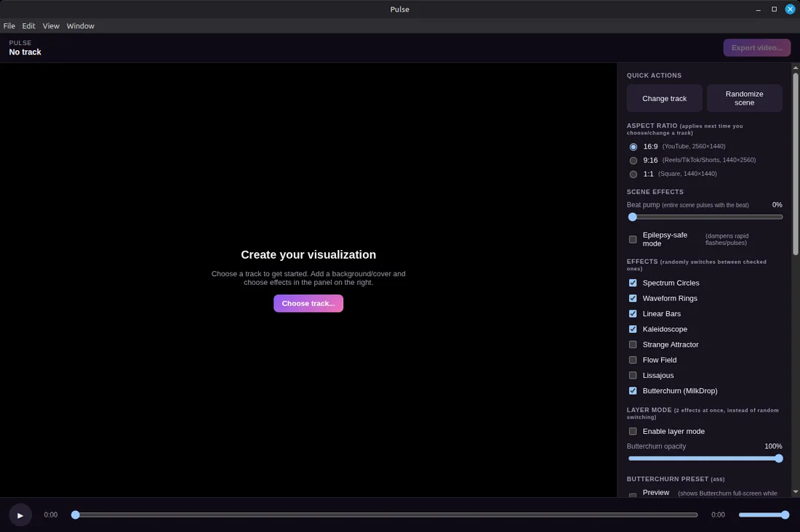Screen dimensions: 800x532
Task: Uncheck the Kaleidoscope effect
Action: pyautogui.click(x=633, y=329)
